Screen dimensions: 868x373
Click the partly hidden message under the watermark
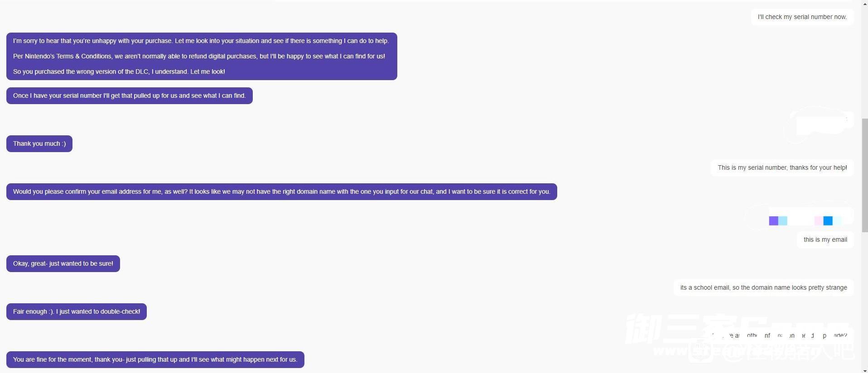(779, 336)
